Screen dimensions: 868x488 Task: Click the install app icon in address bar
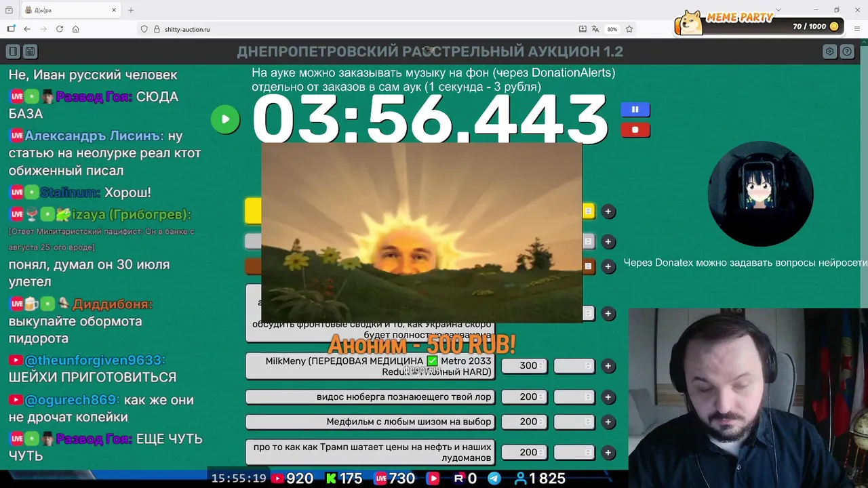point(583,29)
